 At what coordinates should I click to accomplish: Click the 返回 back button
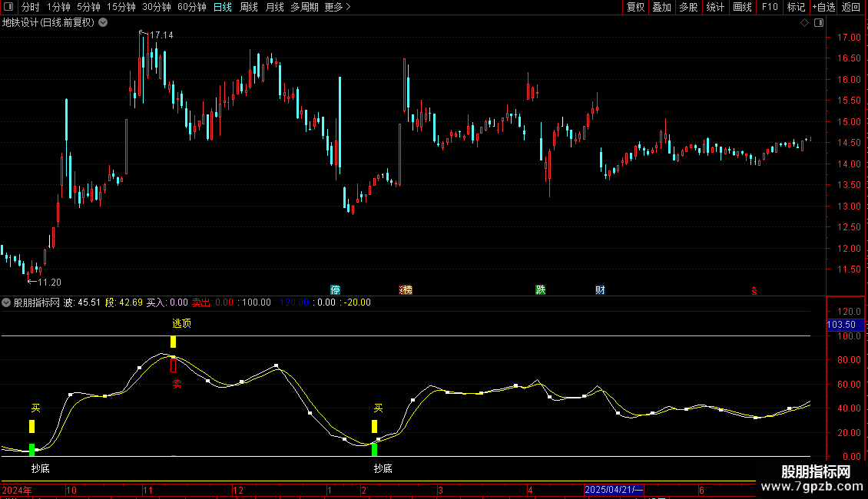tap(851, 7)
